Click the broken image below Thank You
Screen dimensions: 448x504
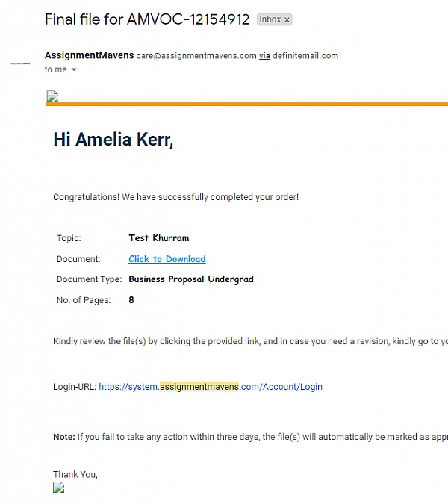pos(58,488)
